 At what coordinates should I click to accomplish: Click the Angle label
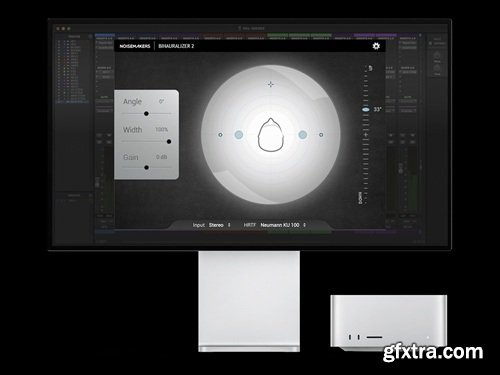132,102
